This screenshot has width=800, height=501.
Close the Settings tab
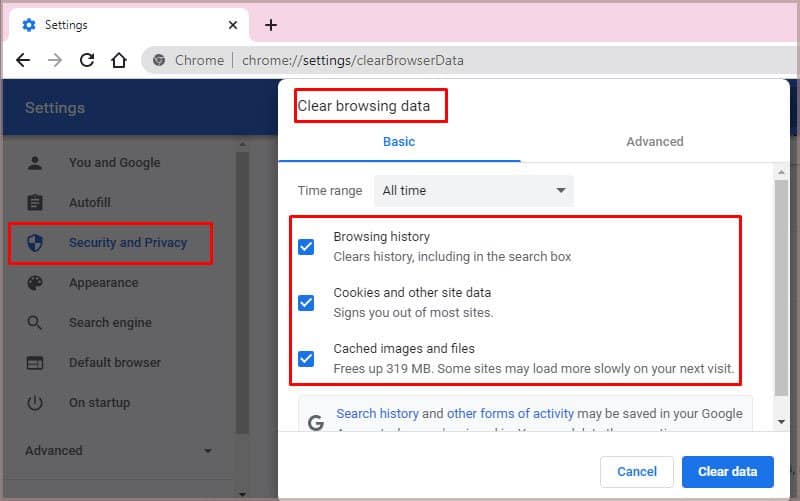tap(233, 25)
